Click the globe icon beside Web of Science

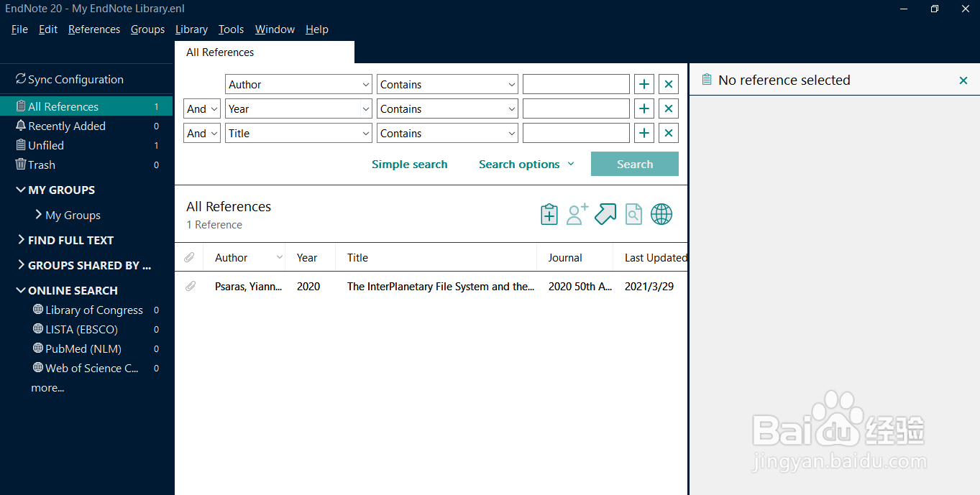coord(38,368)
